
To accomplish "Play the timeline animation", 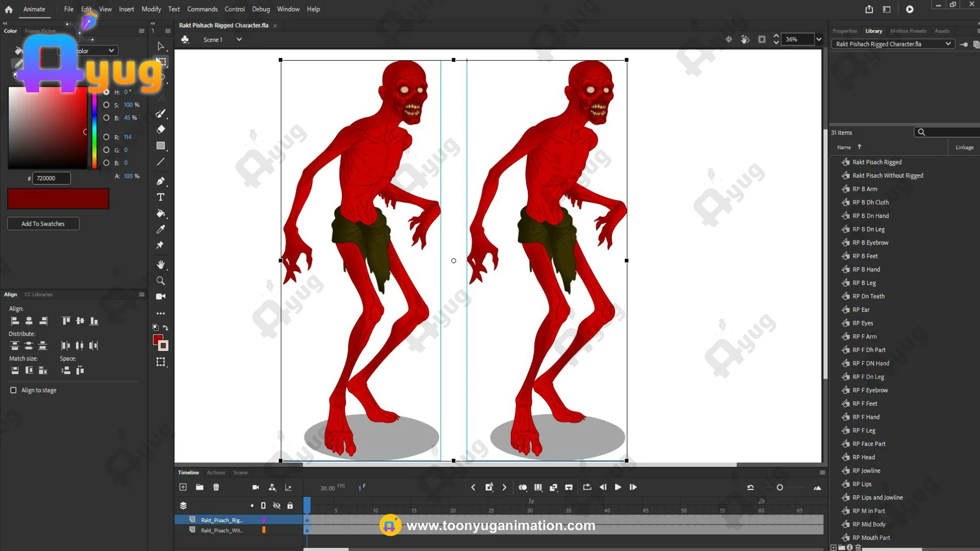I will pyautogui.click(x=618, y=487).
